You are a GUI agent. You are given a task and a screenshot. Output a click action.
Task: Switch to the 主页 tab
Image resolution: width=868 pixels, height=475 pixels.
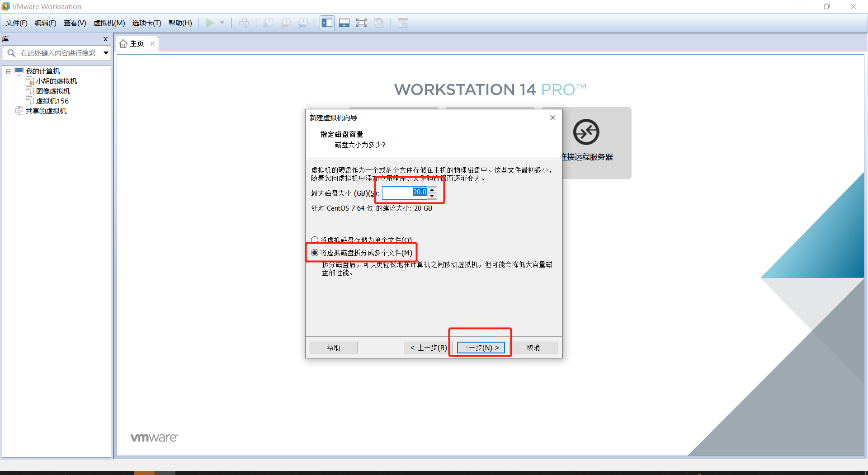[x=137, y=44]
